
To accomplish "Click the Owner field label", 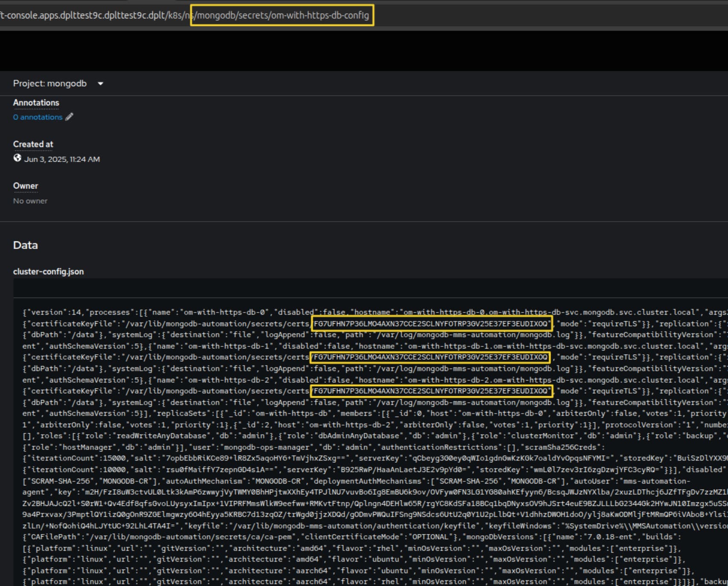I will tap(26, 186).
